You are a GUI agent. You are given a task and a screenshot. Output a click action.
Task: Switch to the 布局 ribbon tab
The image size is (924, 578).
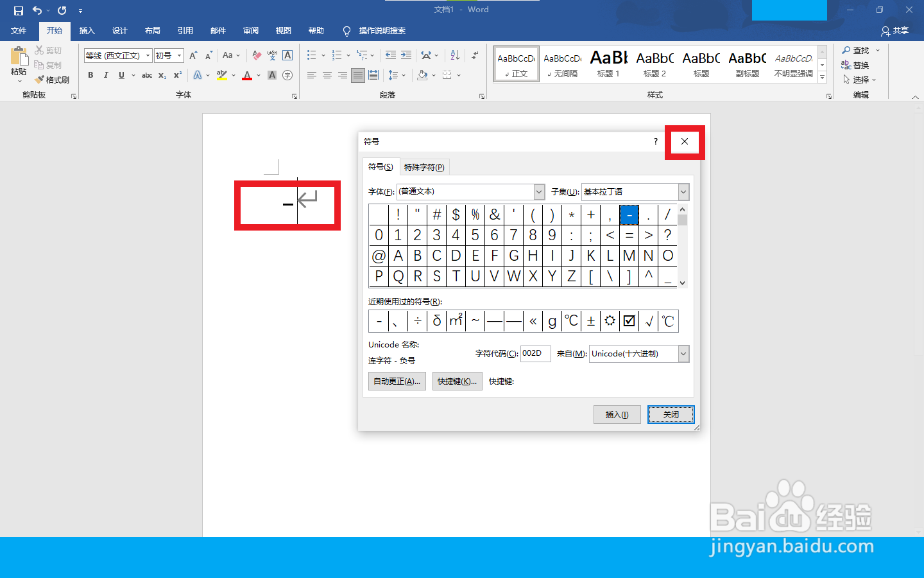153,31
